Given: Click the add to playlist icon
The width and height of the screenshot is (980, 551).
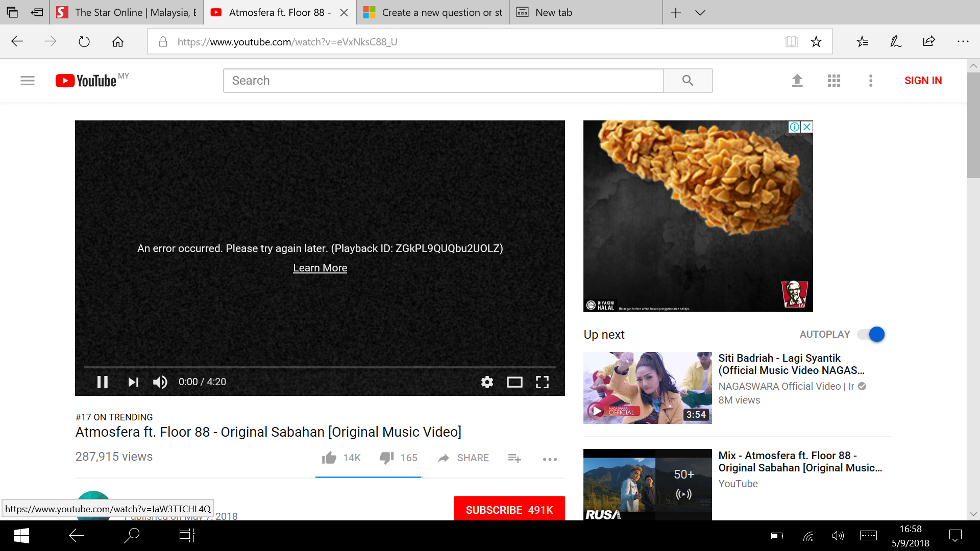Looking at the screenshot, I should [514, 458].
